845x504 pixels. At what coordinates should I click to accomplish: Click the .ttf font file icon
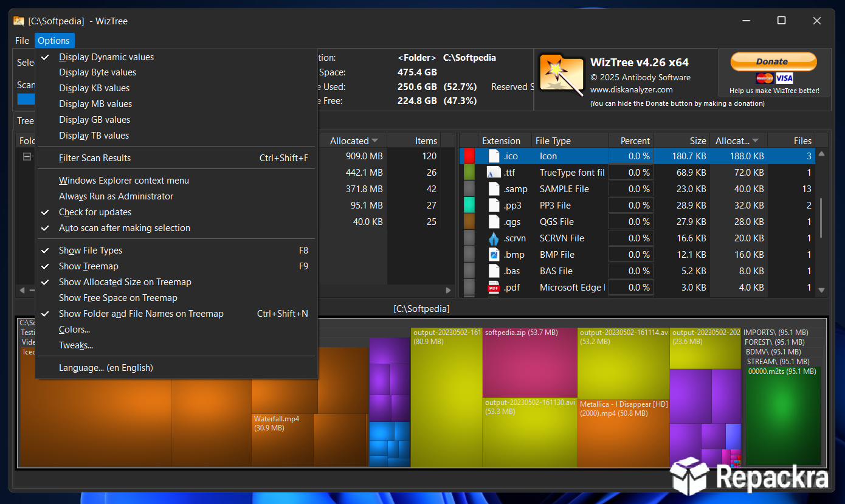[494, 173]
